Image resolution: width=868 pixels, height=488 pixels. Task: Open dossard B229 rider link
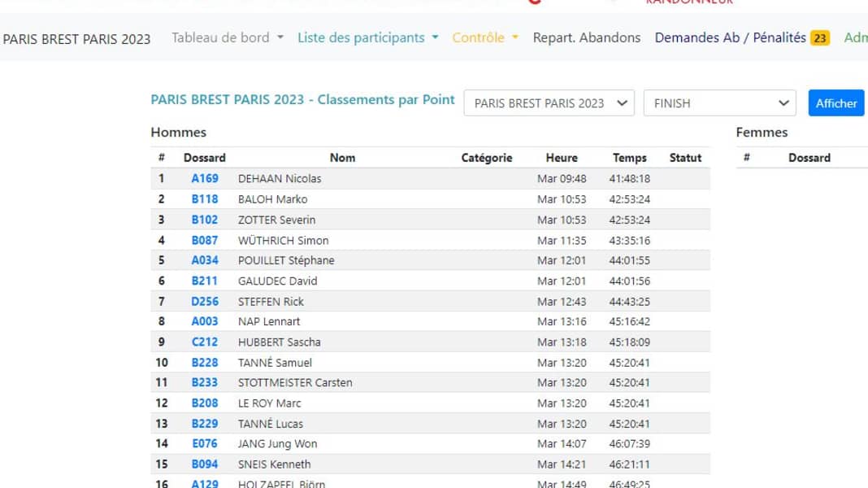205,423
